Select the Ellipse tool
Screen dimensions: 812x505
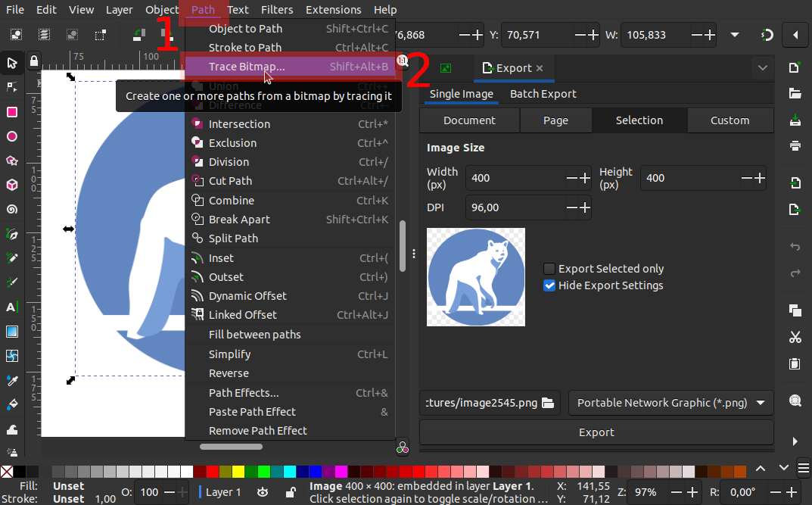click(12, 136)
